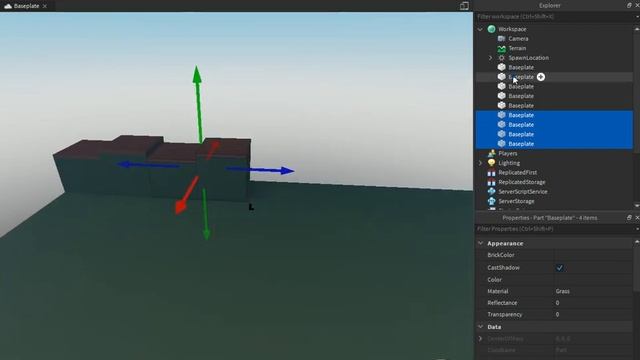The width and height of the screenshot is (640, 360).
Task: Click the Players service icon
Action: click(491, 153)
